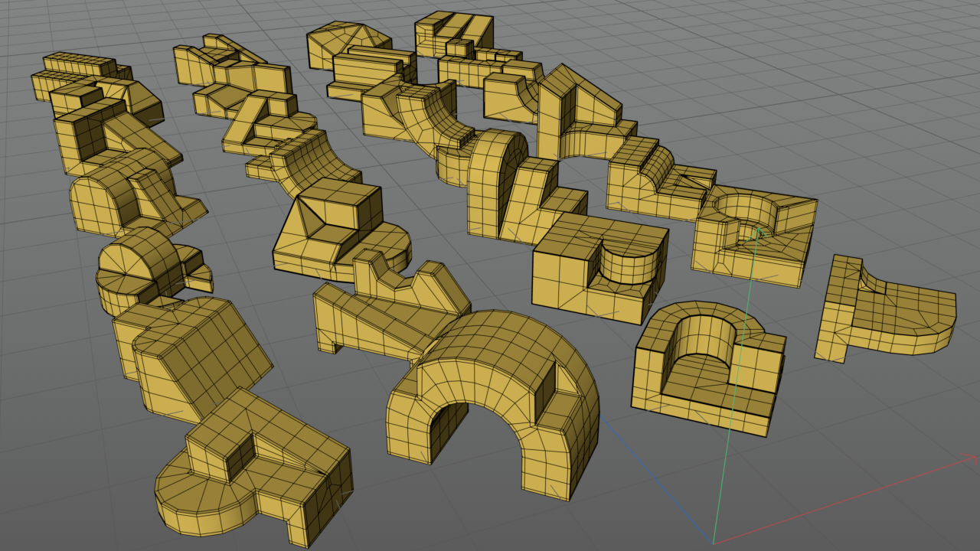The height and width of the screenshot is (551, 980).
Task: Click the green Y axis line
Action: [x=736, y=385]
